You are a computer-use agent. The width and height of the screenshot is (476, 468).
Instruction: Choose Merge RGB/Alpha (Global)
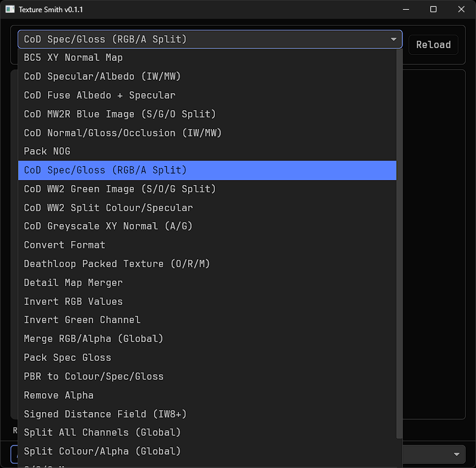pyautogui.click(x=208, y=339)
